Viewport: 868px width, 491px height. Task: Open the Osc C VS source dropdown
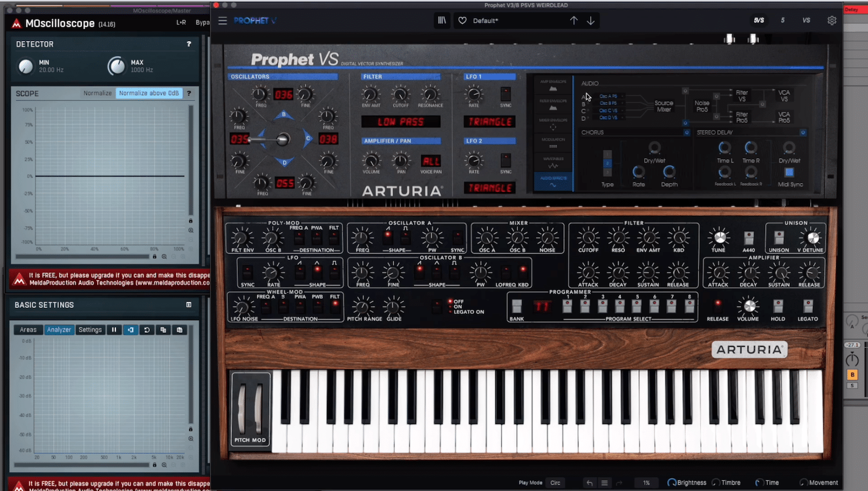(x=608, y=111)
